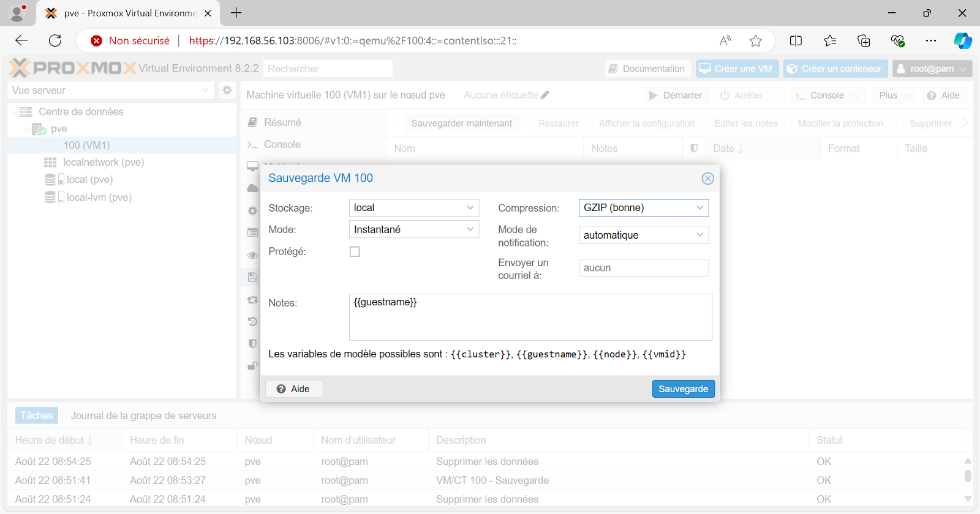The width and height of the screenshot is (980, 514).
Task: Open the Replication arrows icon in VM menu
Action: pos(252,299)
